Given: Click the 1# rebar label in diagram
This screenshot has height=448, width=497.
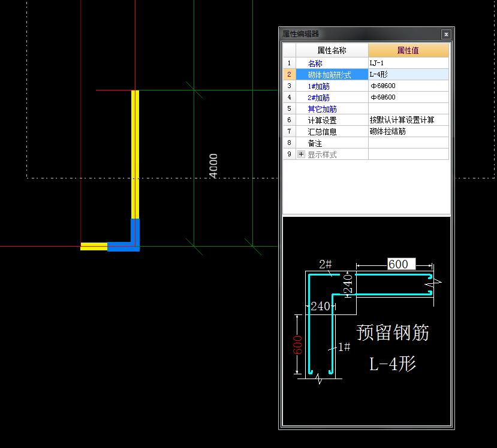Looking at the screenshot, I should click(x=344, y=347).
